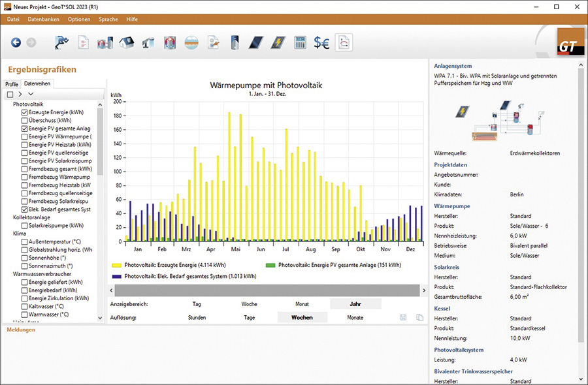Click the right chevron above data series list
The height and width of the screenshot is (385, 588).
(x=20, y=95)
